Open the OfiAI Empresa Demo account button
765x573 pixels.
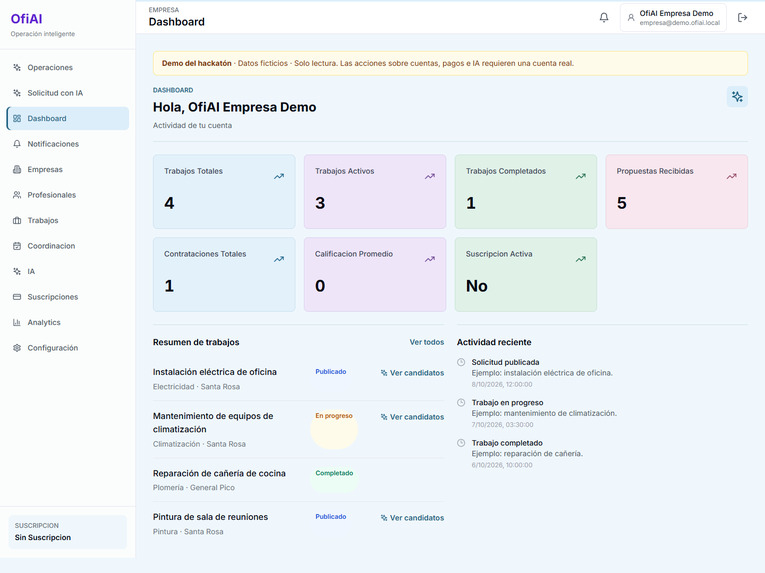tap(673, 18)
